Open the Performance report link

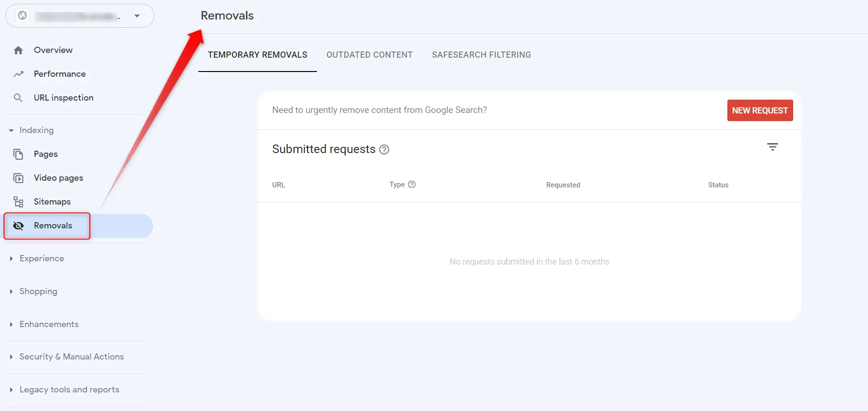60,74
